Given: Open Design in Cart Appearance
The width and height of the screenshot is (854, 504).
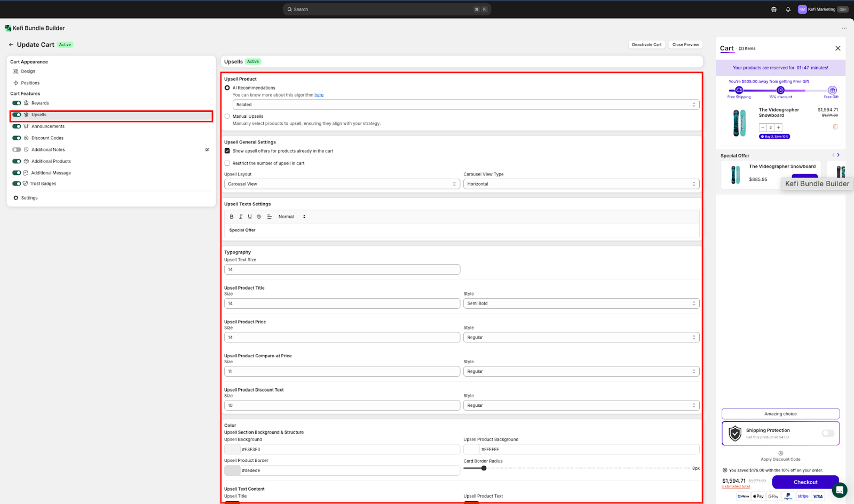Looking at the screenshot, I should click(28, 71).
